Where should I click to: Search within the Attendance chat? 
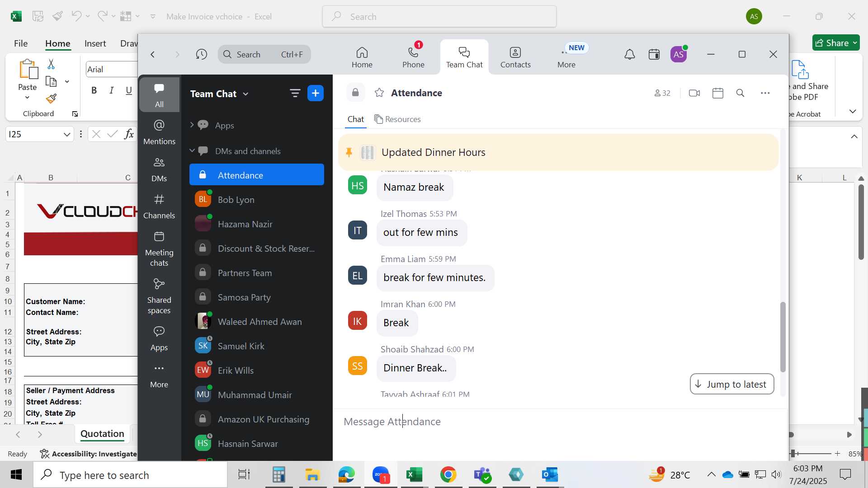(x=740, y=93)
